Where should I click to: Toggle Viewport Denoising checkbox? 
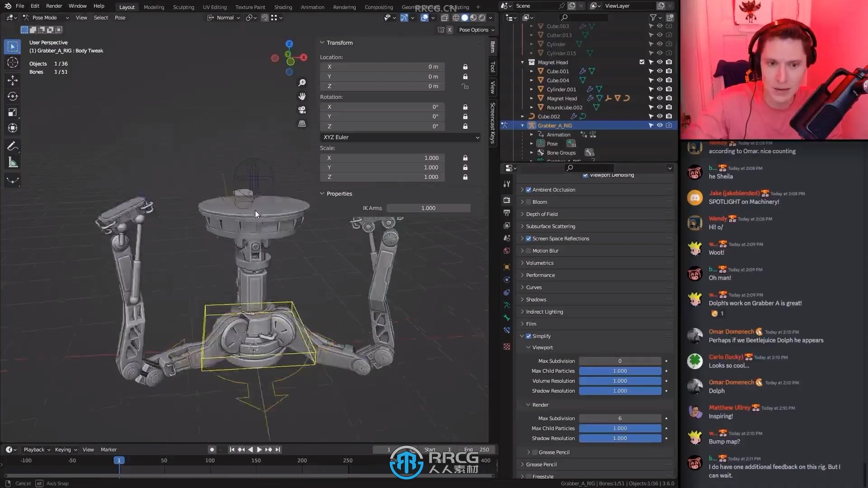point(585,175)
